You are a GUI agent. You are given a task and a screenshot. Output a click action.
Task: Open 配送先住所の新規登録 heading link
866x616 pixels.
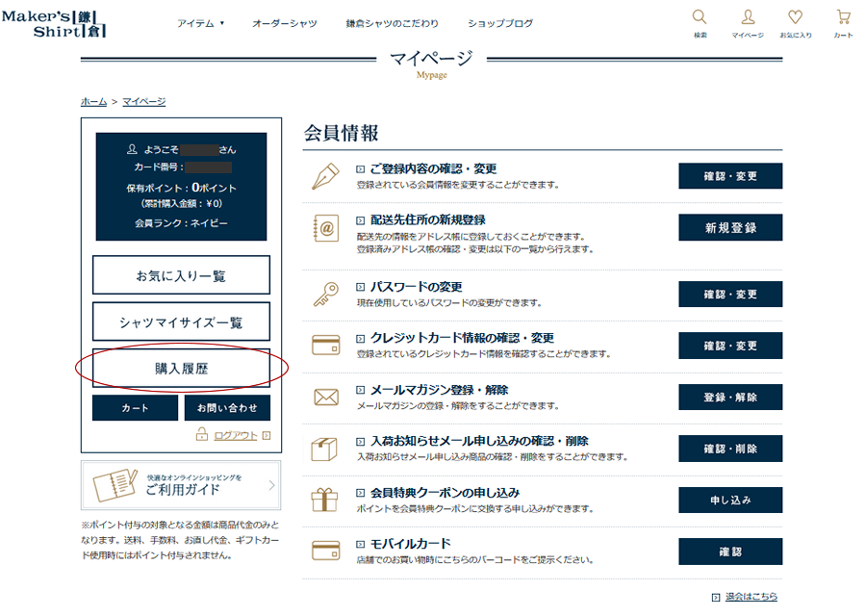pos(427,219)
